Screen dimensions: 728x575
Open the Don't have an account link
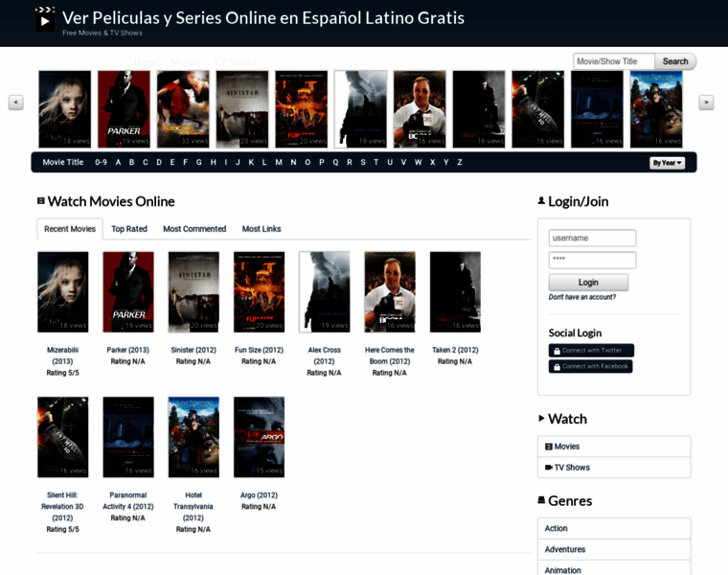[x=582, y=297]
